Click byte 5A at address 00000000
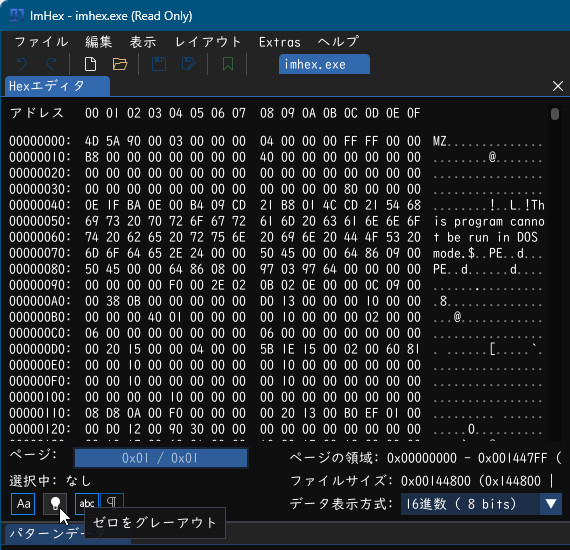570x550 pixels. tap(113, 141)
